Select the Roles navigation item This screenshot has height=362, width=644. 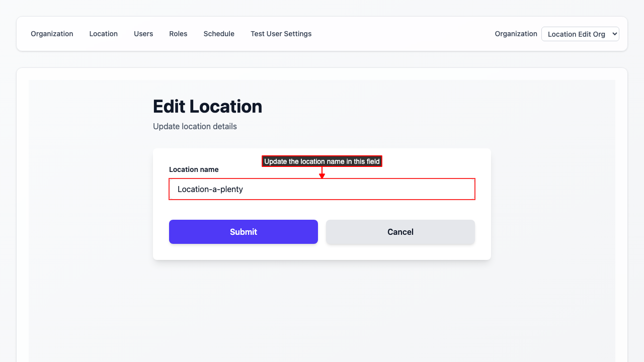(178, 34)
